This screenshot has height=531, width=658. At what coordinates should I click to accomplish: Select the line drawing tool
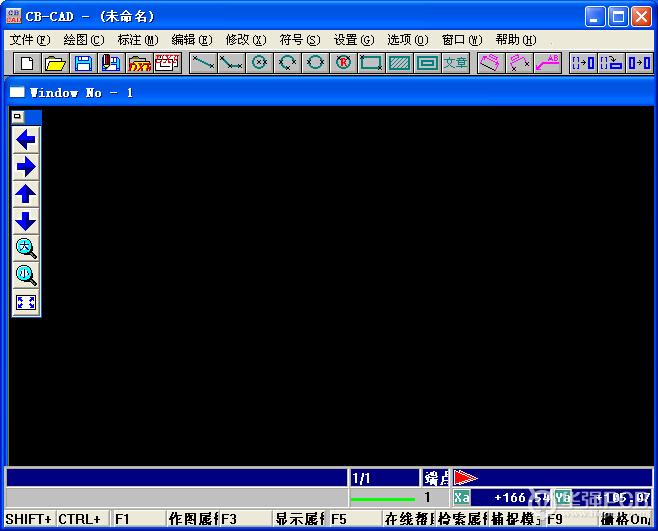tap(203, 63)
